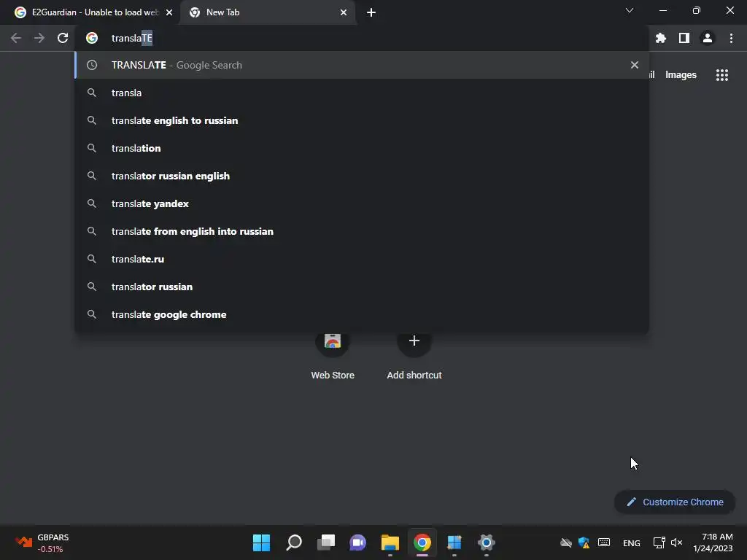The width and height of the screenshot is (747, 560).
Task: Reload the page with the refresh icon
Action: click(x=63, y=38)
